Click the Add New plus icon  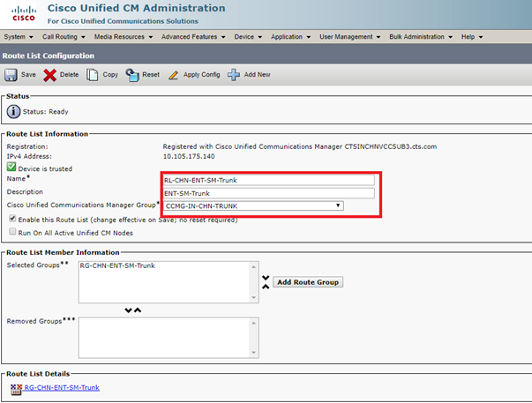pyautogui.click(x=234, y=75)
